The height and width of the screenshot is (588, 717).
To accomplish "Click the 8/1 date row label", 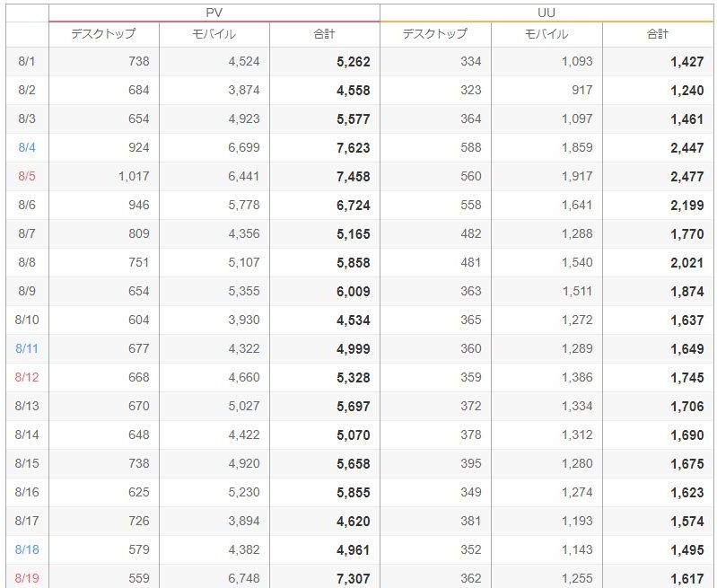I will coord(27,61).
